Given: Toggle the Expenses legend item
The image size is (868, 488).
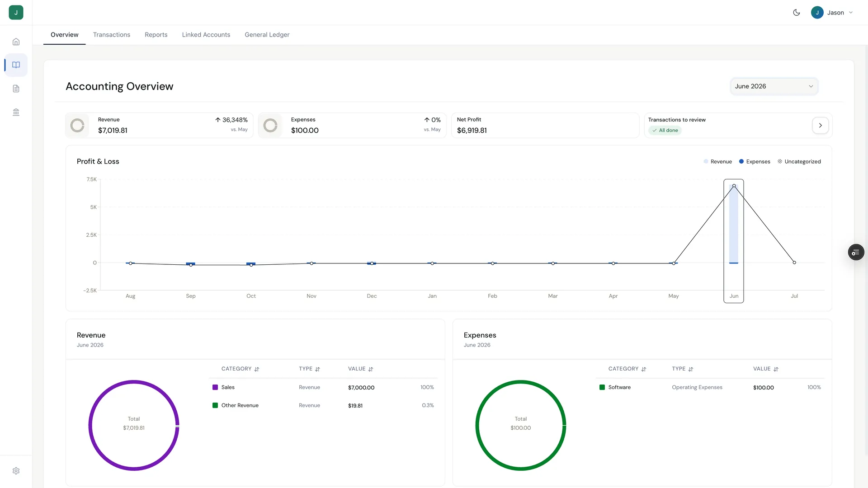Looking at the screenshot, I should [x=755, y=162].
